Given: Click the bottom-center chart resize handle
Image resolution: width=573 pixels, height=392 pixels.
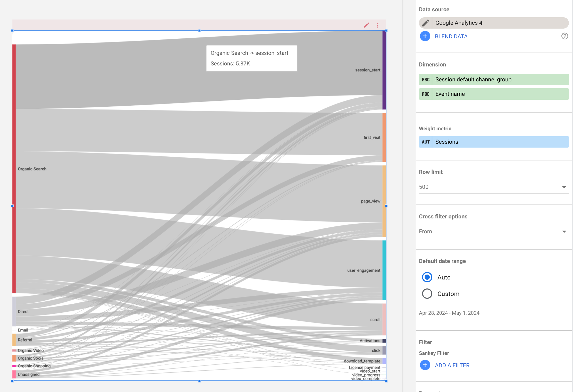Looking at the screenshot, I should pyautogui.click(x=199, y=381).
